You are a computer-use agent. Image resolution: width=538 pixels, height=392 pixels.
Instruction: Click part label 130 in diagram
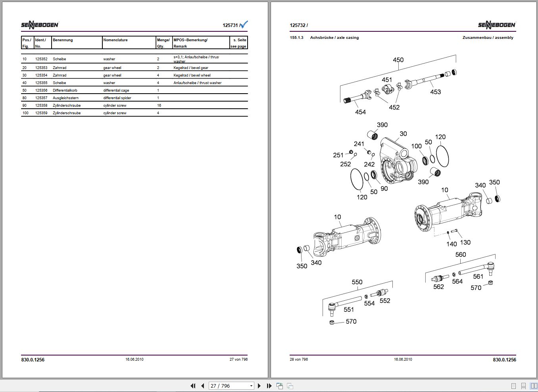[x=465, y=243]
